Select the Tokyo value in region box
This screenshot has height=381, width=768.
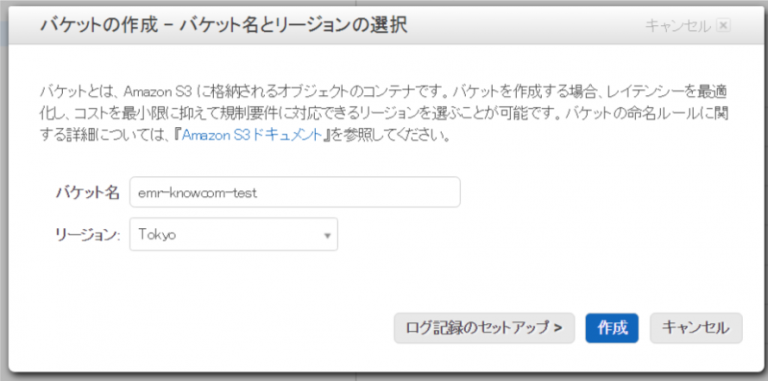coord(157,235)
